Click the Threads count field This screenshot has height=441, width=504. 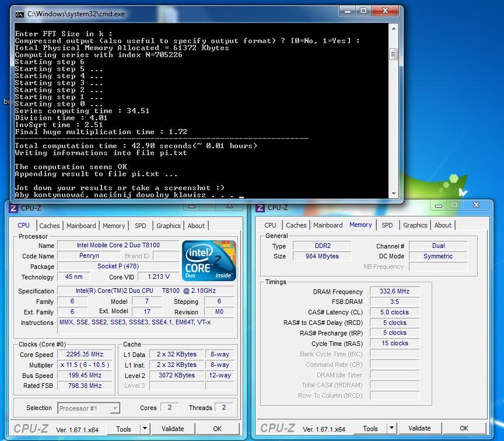coord(224,407)
